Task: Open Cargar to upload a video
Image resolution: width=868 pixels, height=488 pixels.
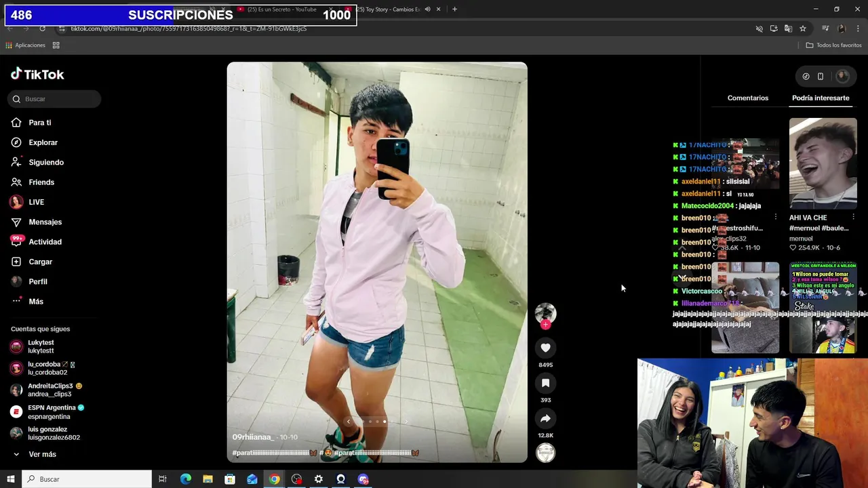Action: tap(32, 262)
